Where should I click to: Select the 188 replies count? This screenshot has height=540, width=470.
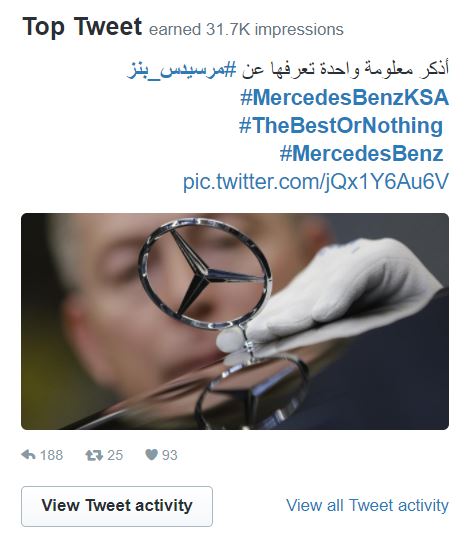[x=52, y=455]
